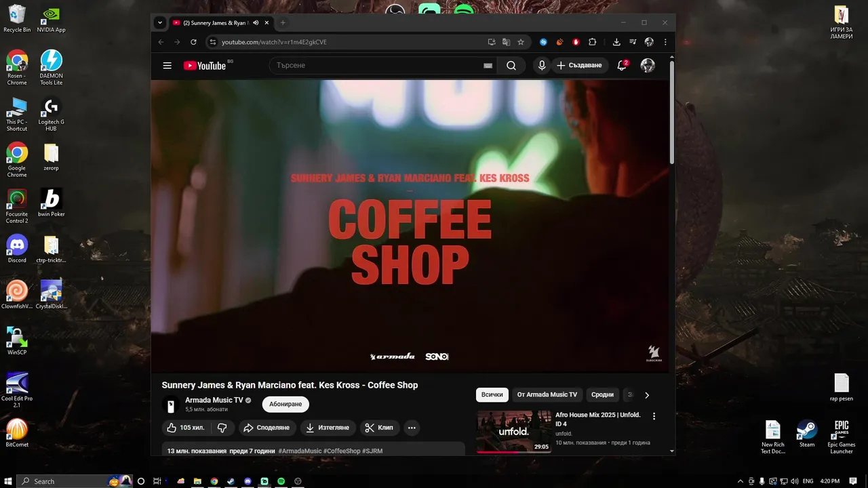Dislike the Coffee Shop video
The width and height of the screenshot is (868, 488).
pos(222,428)
